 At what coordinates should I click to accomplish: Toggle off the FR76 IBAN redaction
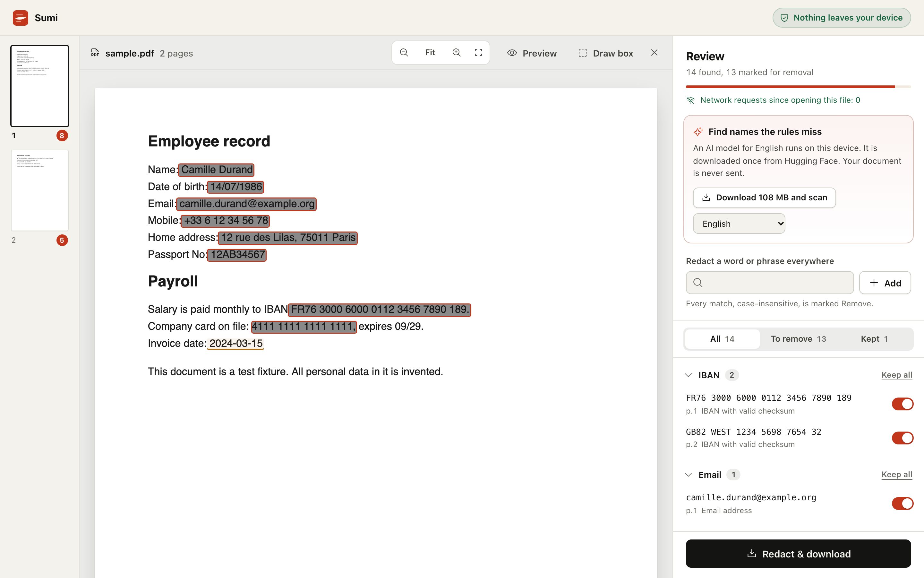point(902,404)
